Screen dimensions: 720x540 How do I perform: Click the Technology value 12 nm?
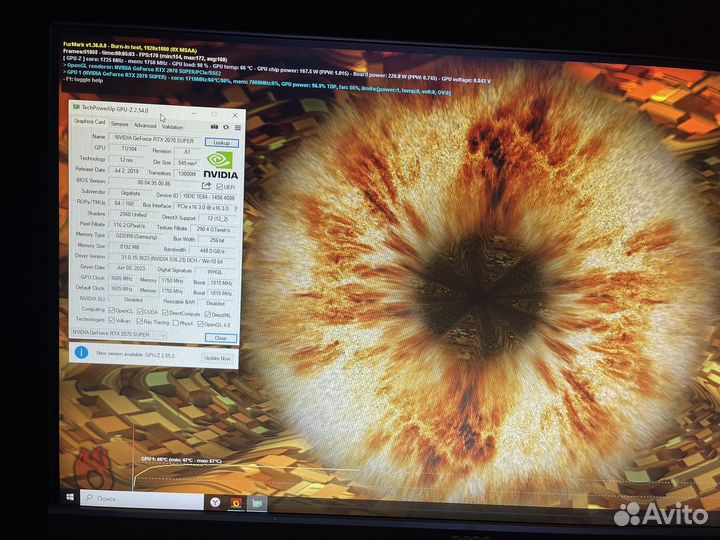[126, 160]
